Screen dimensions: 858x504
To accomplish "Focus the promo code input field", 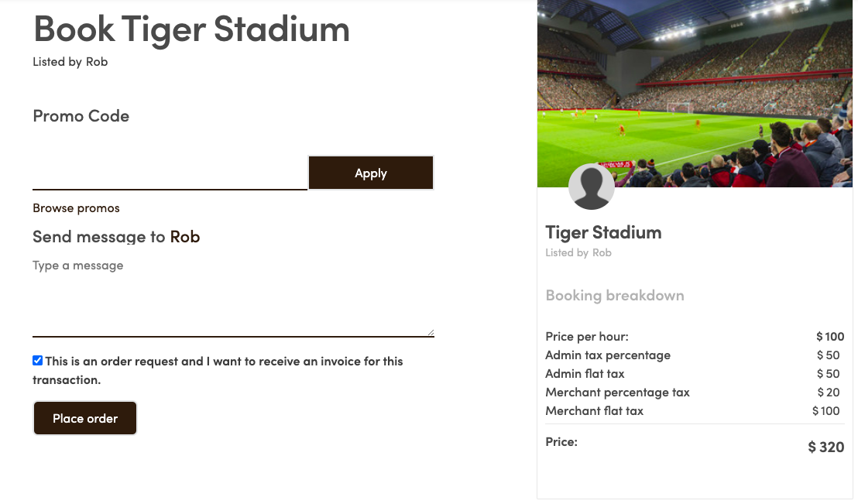I will [x=170, y=173].
